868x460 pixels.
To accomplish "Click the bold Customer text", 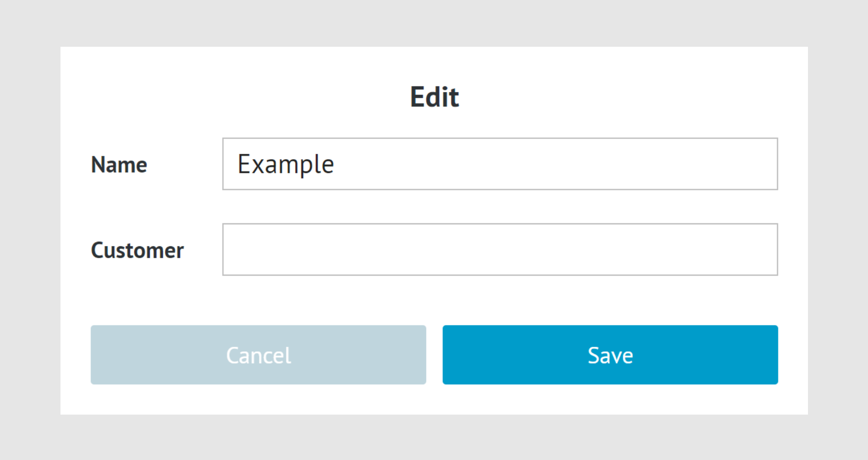I will [x=137, y=250].
